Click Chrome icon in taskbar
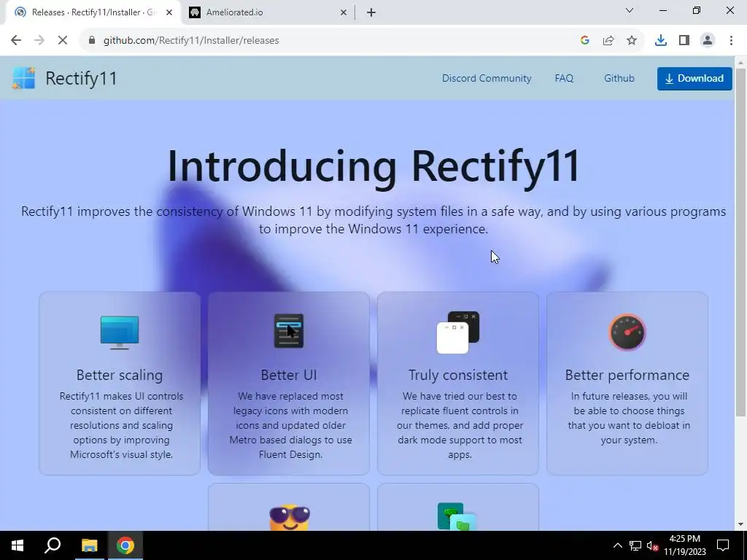 (x=125, y=545)
